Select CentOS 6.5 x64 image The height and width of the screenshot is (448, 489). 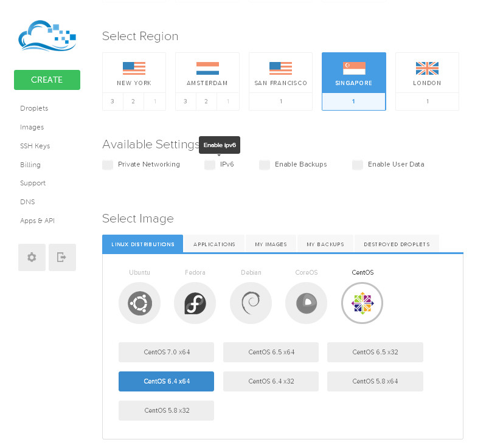pyautogui.click(x=271, y=352)
